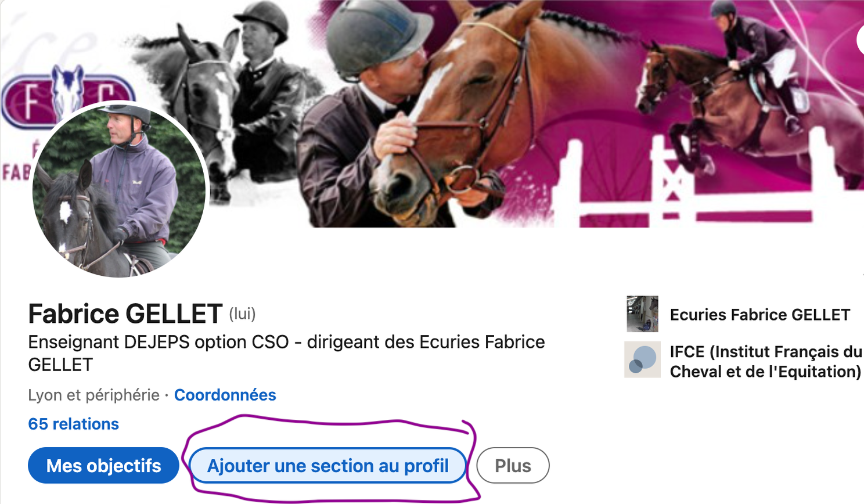Open the Coordonnées contact info link
The height and width of the screenshot is (504, 864).
click(x=225, y=395)
